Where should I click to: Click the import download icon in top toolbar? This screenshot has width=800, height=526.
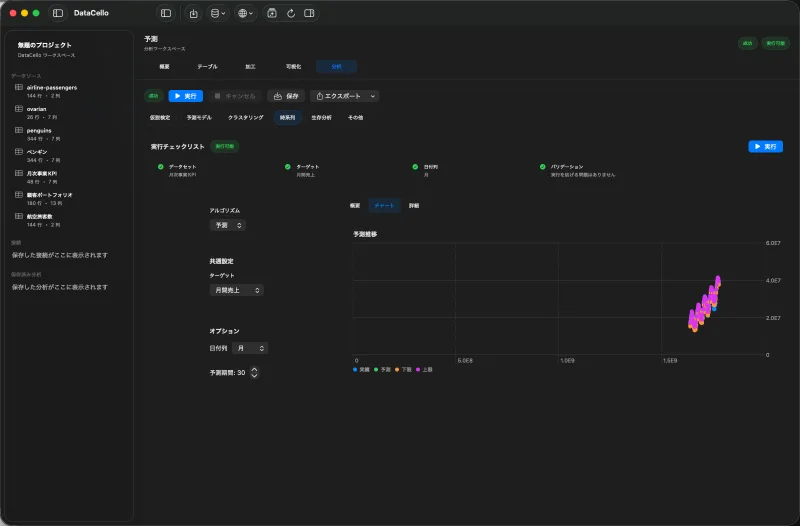coord(193,13)
